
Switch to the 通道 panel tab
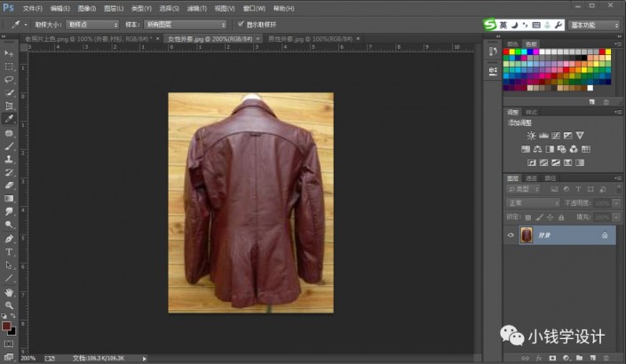click(x=532, y=178)
